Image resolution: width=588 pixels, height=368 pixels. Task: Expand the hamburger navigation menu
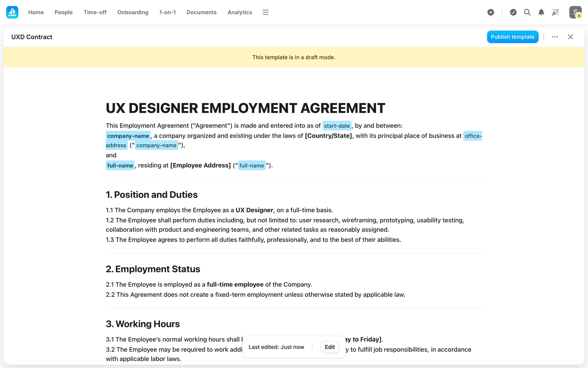[x=266, y=12]
